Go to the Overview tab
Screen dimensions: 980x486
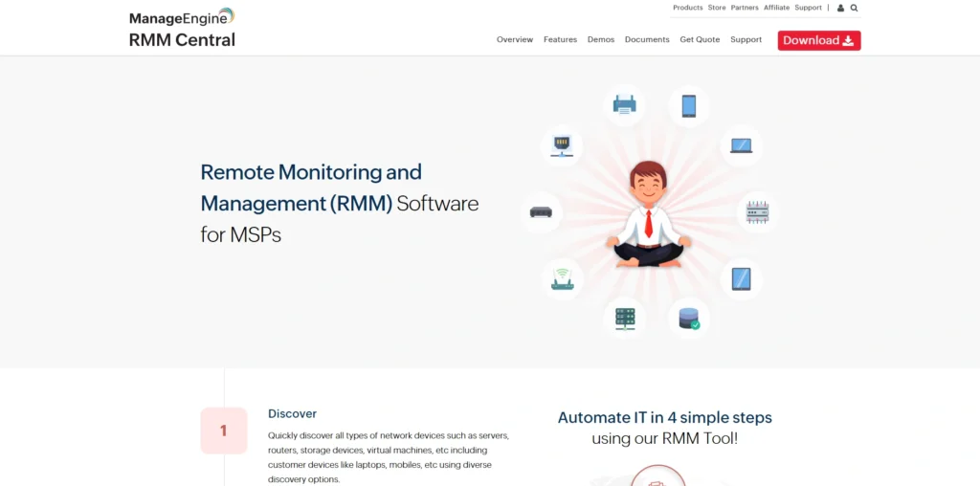[x=515, y=39]
